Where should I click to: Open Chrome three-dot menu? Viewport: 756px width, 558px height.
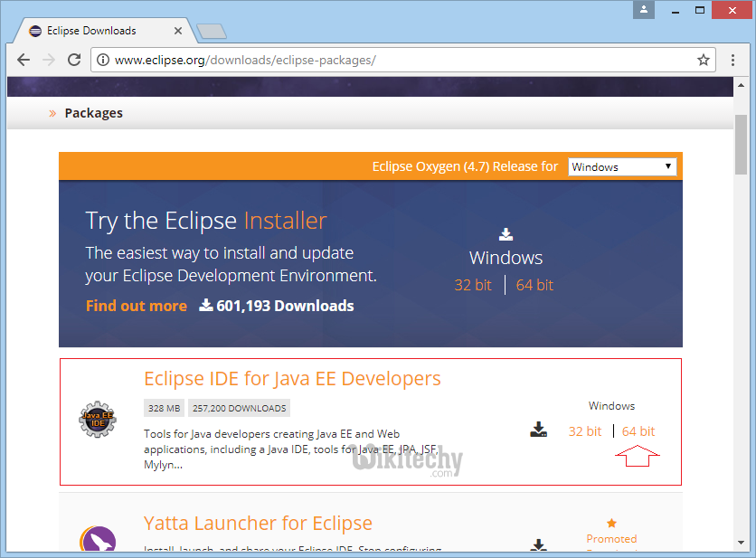733,60
